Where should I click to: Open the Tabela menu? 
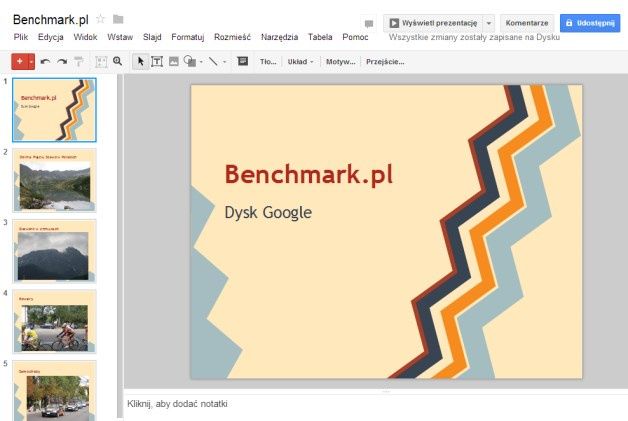320,37
